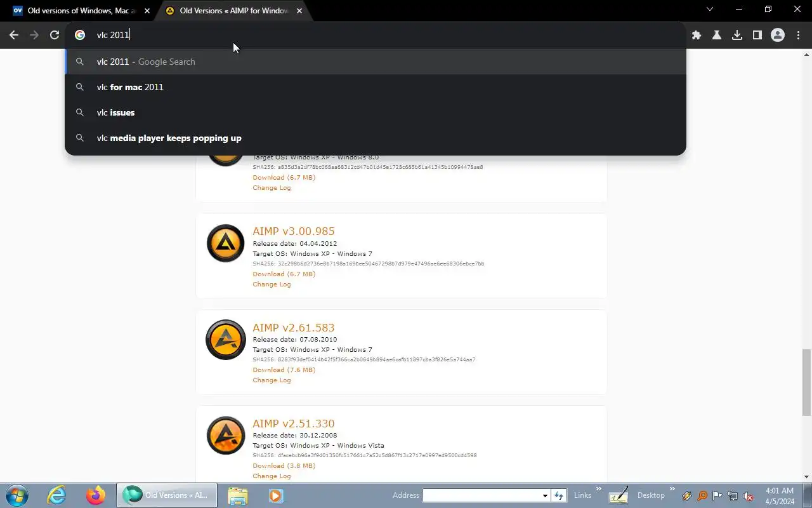This screenshot has height=508, width=812.
Task: Click the scrollbar down arrow
Action: 806,477
